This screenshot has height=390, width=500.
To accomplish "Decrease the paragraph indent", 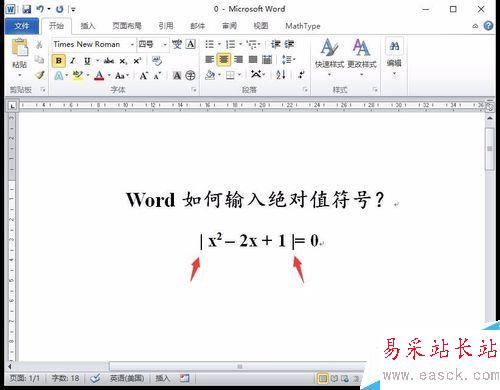I will (x=275, y=44).
